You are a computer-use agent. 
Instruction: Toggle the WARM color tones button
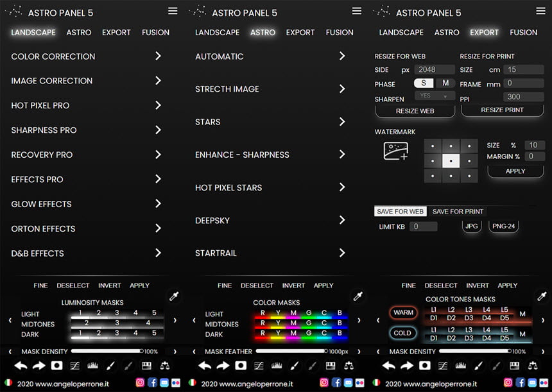tap(404, 312)
